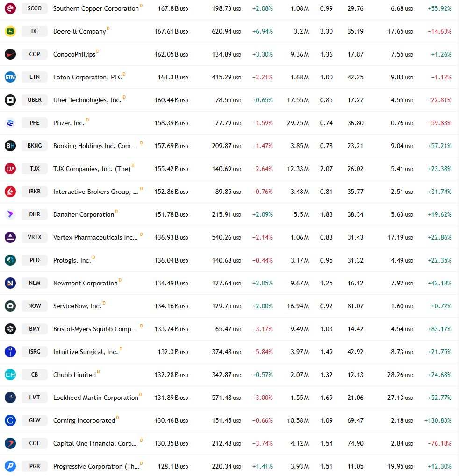This screenshot has height=476, width=459.
Task: Open Intuitive Surgical, Inc. company link
Action: (x=86, y=352)
